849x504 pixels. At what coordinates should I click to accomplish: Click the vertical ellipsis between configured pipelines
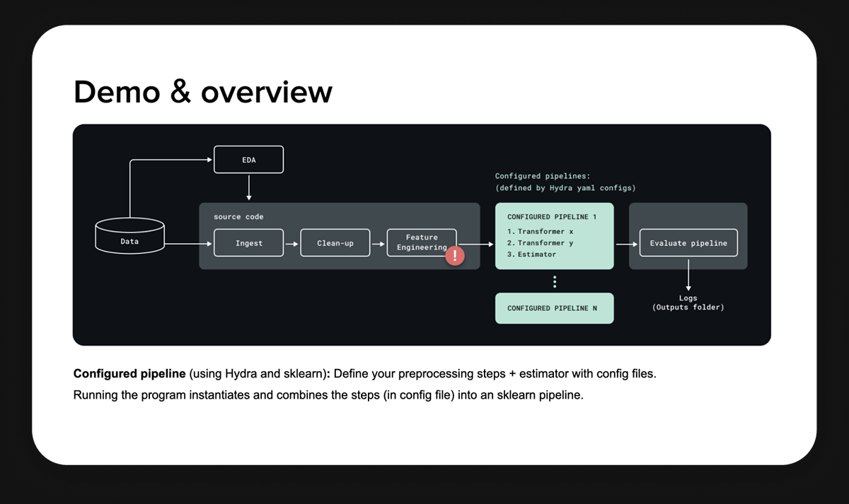tap(554, 282)
